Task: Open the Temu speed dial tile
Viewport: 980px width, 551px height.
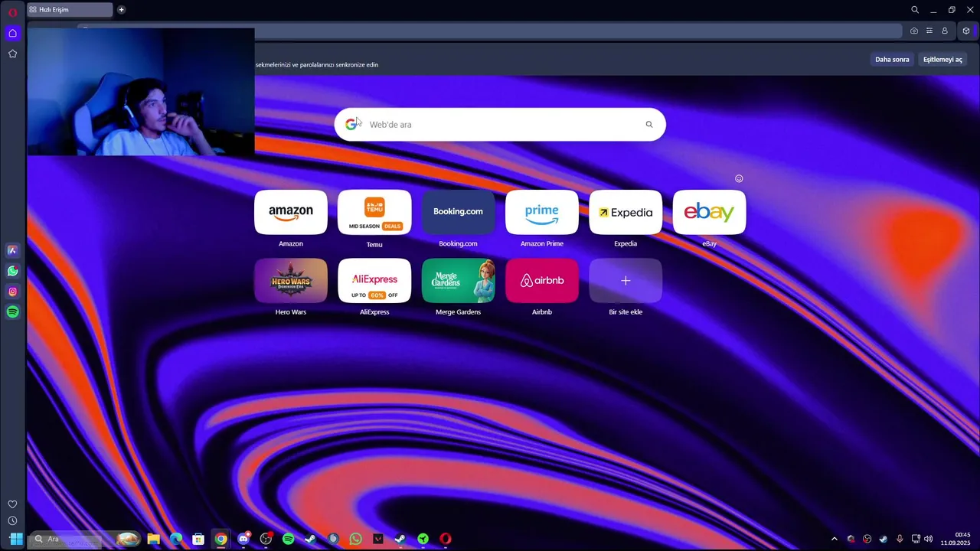Action: pyautogui.click(x=374, y=212)
